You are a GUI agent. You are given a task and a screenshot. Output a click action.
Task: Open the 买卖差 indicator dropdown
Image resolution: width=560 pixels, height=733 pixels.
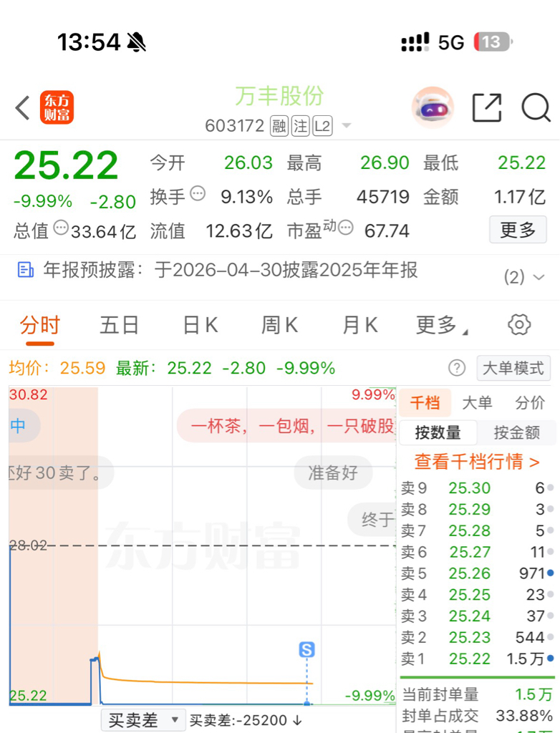pos(143,720)
